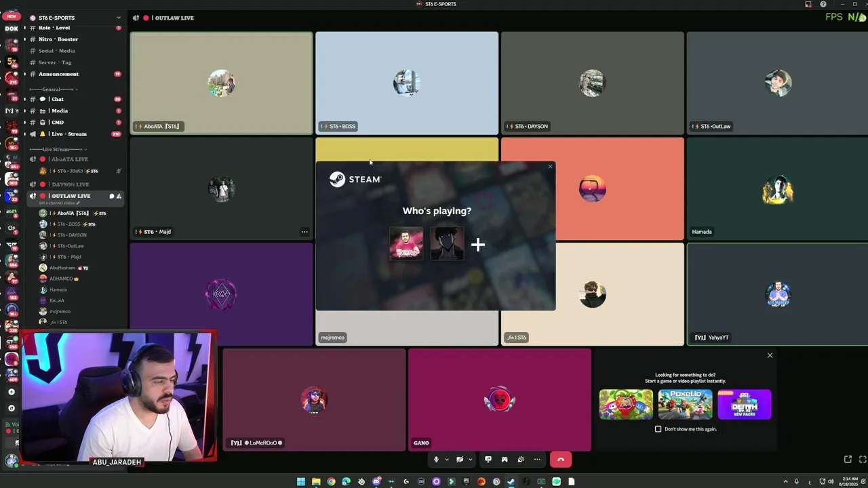Launch the Death By AI activity thumbnail
Viewport: 868px width, 488px height.
point(744,405)
